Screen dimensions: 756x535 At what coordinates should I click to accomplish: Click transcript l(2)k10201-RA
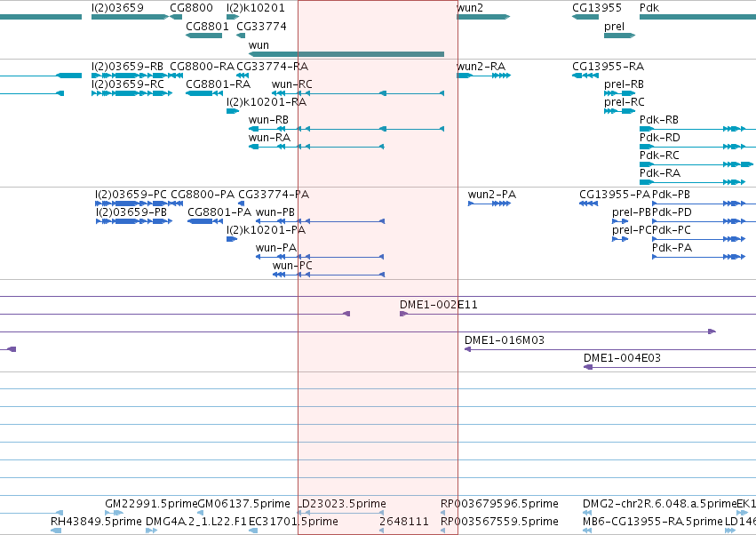point(267,102)
